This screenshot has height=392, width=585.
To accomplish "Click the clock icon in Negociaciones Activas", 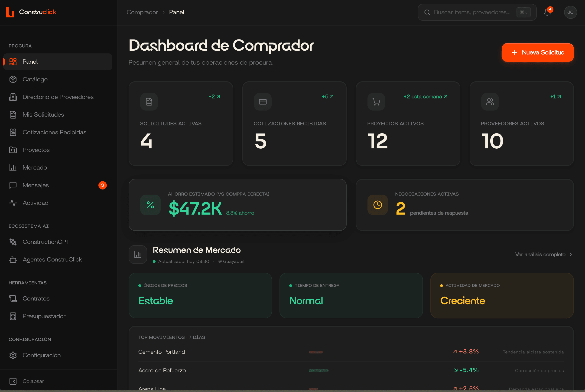I will click(x=377, y=205).
